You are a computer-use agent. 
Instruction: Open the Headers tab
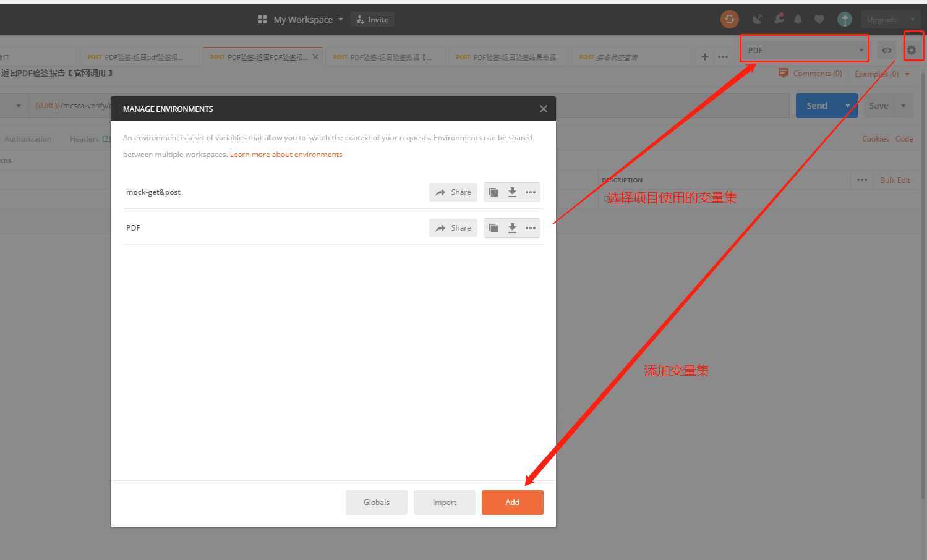90,138
